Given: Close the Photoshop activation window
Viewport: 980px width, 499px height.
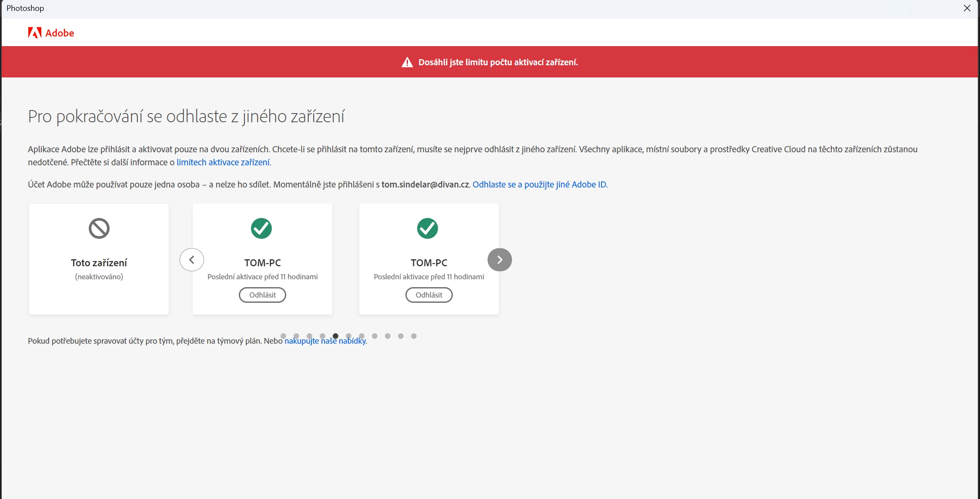Looking at the screenshot, I should coord(967,8).
